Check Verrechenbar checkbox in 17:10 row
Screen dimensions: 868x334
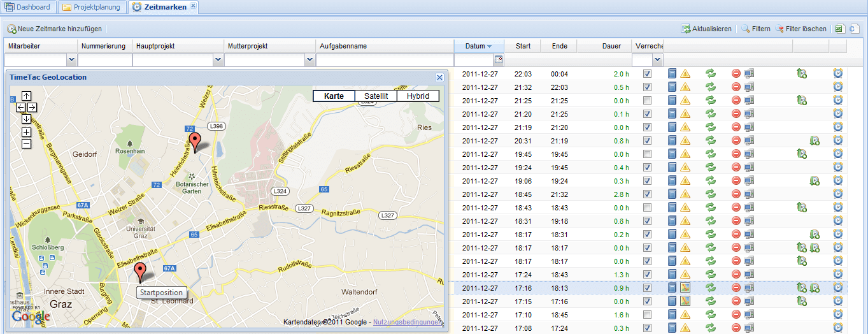point(648,315)
